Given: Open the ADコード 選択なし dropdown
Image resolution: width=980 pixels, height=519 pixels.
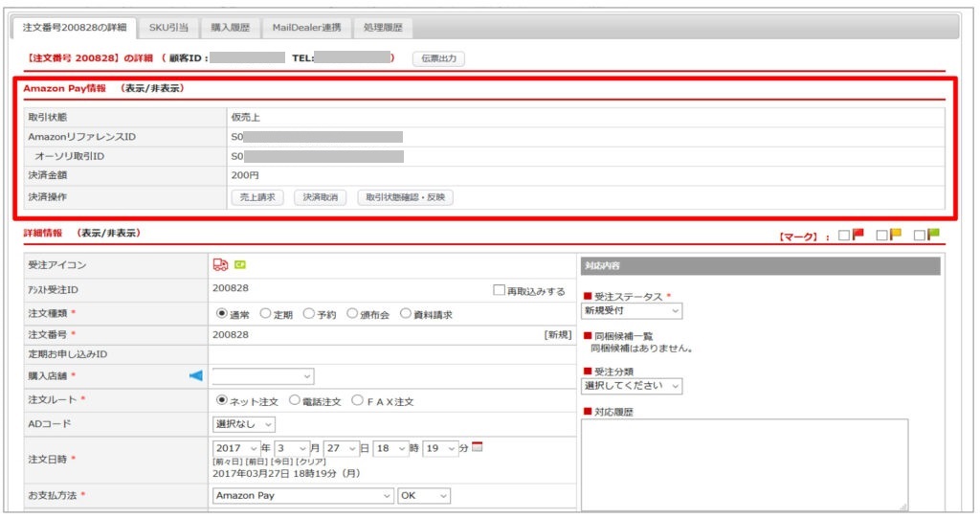Looking at the screenshot, I should pyautogui.click(x=244, y=424).
